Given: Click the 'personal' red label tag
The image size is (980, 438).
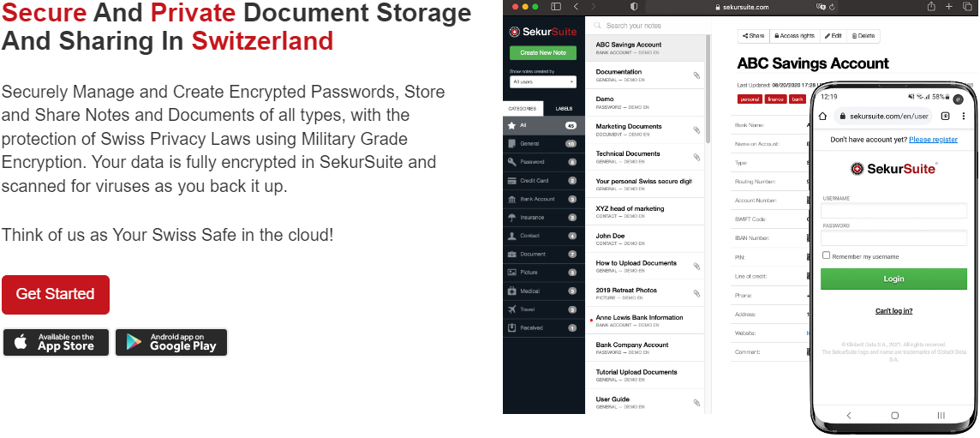Looking at the screenshot, I should [x=750, y=99].
